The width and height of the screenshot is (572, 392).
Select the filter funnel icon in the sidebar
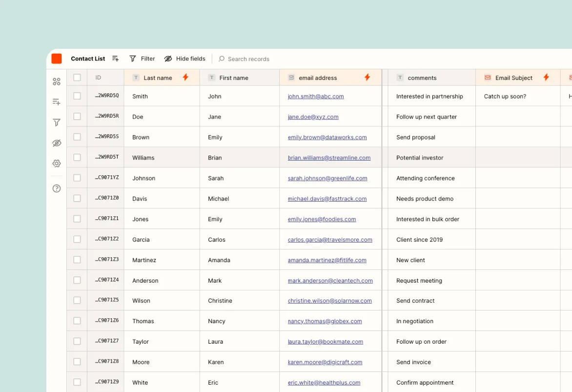click(x=56, y=123)
